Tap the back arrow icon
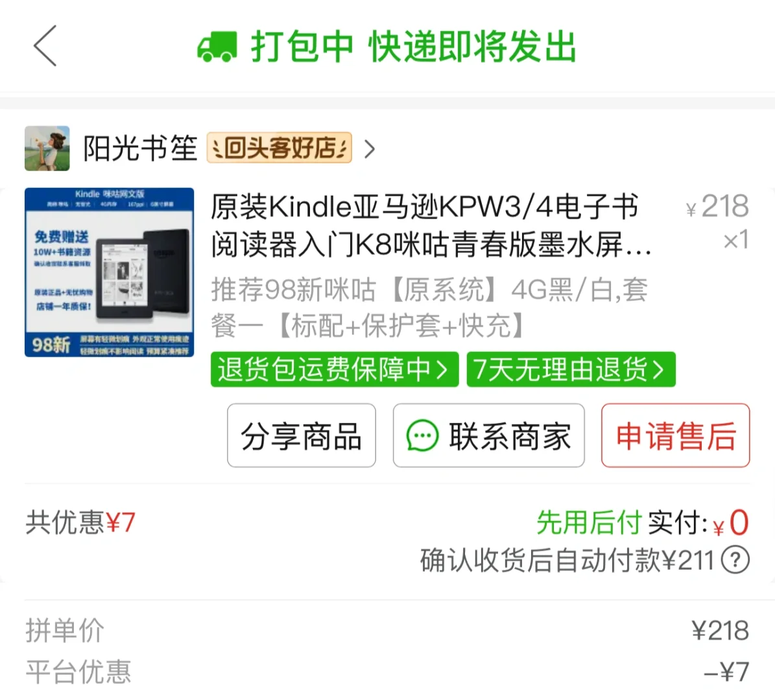775x700 pixels. [45, 46]
